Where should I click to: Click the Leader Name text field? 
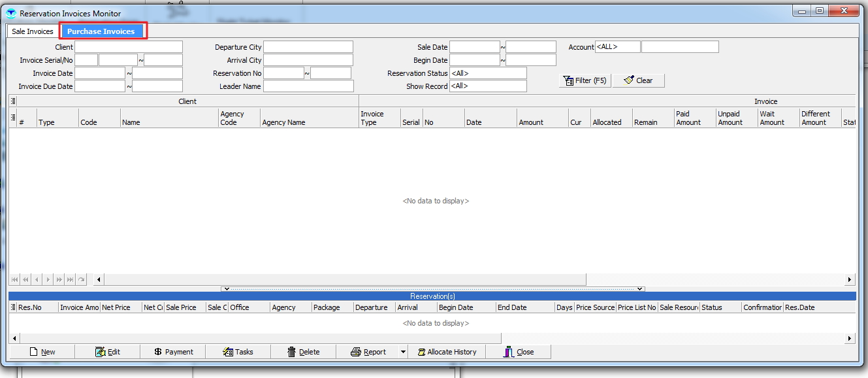coord(308,86)
